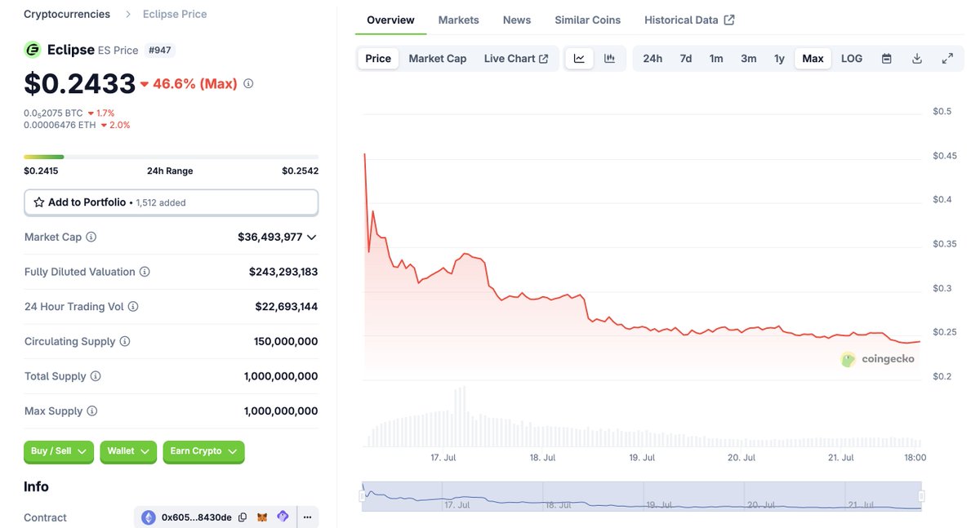Open Market Cap info icon

pyautogui.click(x=91, y=237)
